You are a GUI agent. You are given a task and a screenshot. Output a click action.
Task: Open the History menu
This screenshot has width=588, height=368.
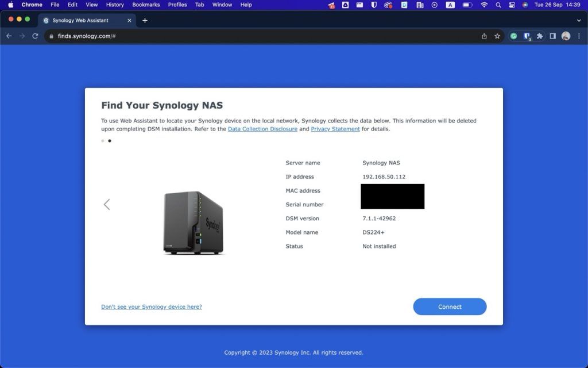coord(115,5)
